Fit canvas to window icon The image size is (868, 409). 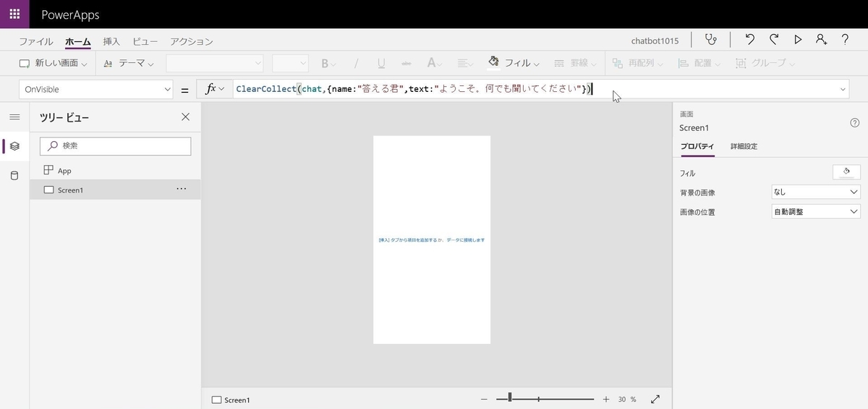point(655,399)
